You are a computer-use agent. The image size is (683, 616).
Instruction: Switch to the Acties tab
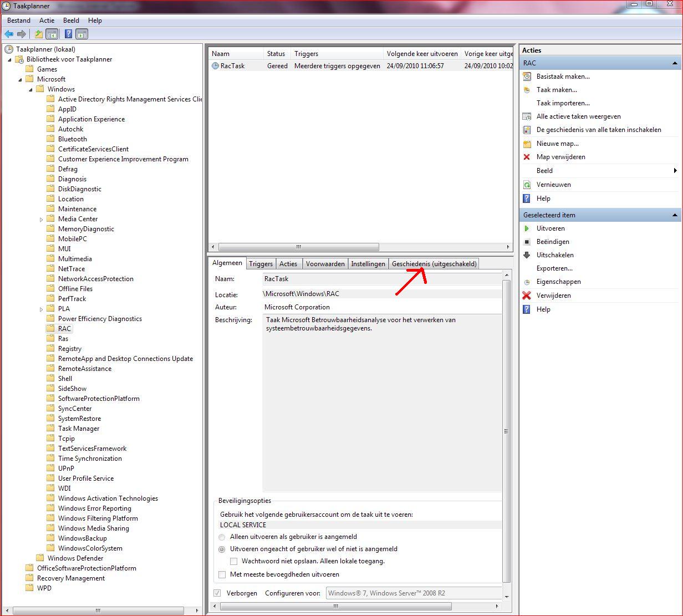(288, 264)
